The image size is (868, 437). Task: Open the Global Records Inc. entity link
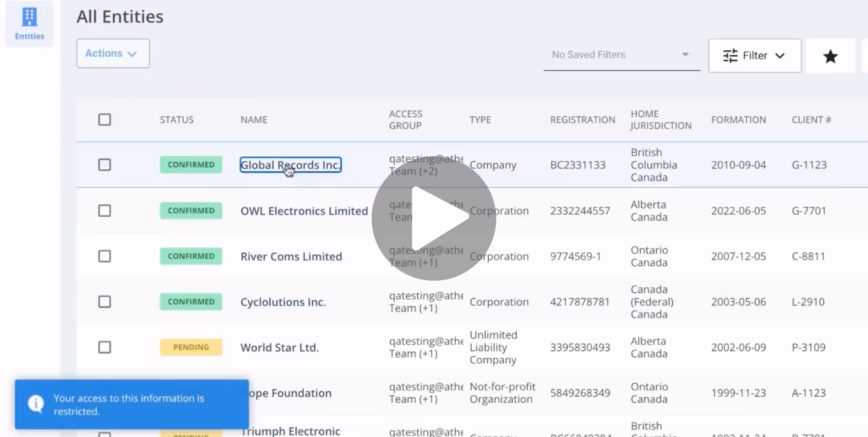291,165
